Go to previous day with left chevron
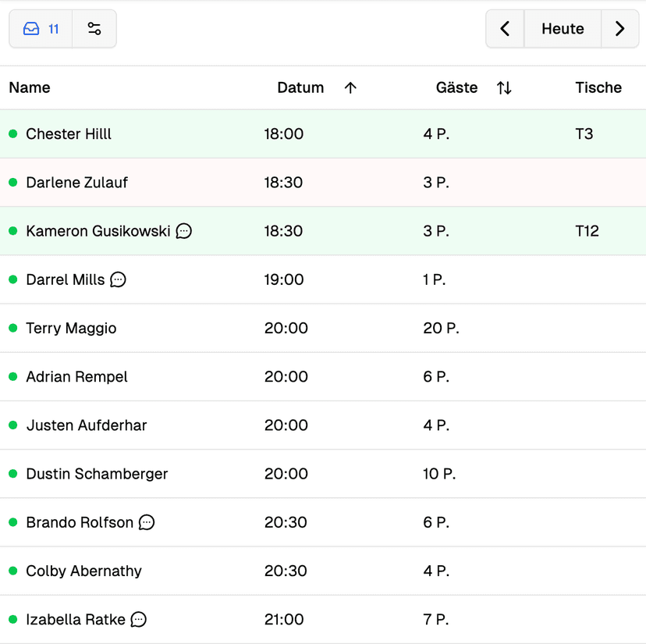Viewport: 646px width, 644px height. (x=505, y=29)
